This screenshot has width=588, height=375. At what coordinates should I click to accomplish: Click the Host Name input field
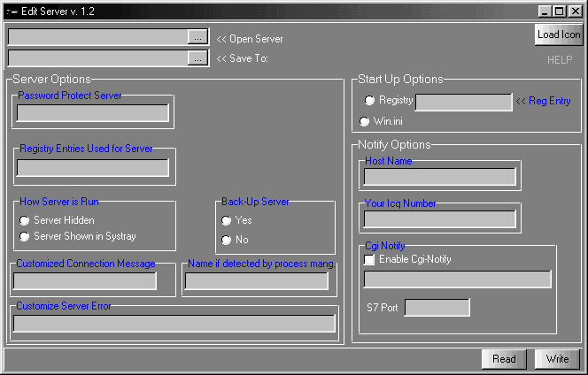[440, 177]
